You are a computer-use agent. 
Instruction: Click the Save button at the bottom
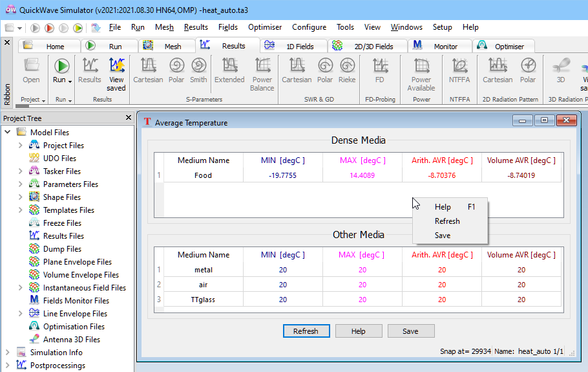[x=411, y=331]
